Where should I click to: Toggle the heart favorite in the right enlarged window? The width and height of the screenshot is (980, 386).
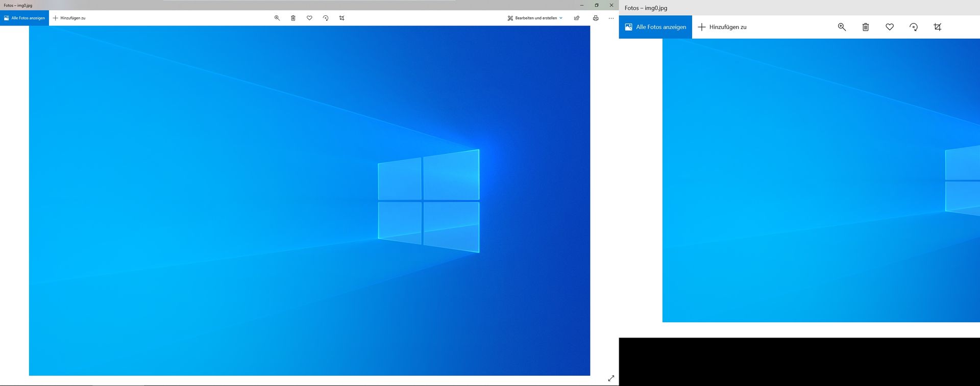890,27
